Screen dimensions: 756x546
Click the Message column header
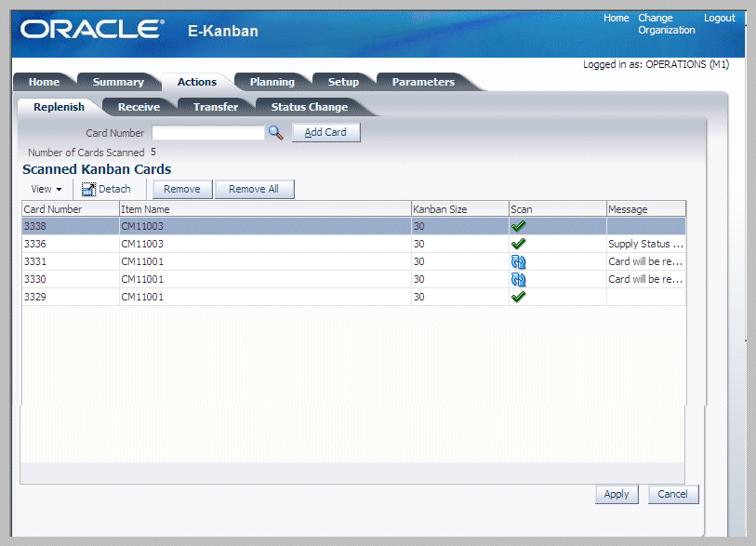click(646, 209)
